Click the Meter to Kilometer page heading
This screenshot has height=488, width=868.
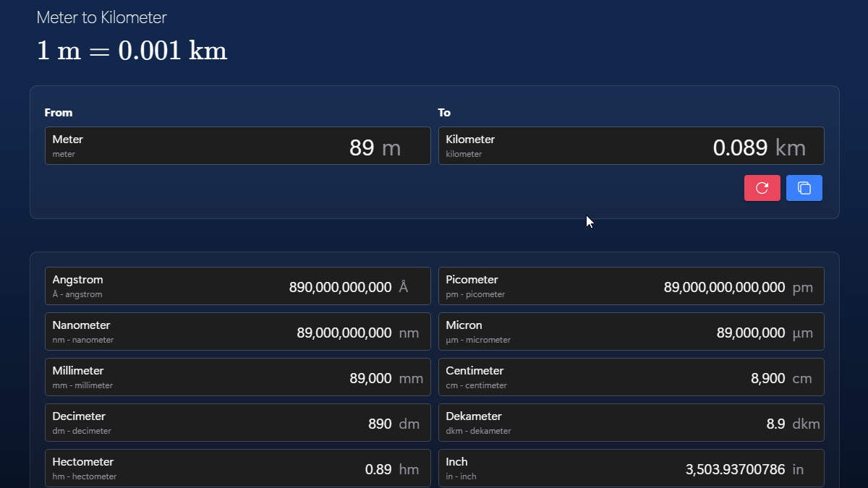click(x=101, y=17)
